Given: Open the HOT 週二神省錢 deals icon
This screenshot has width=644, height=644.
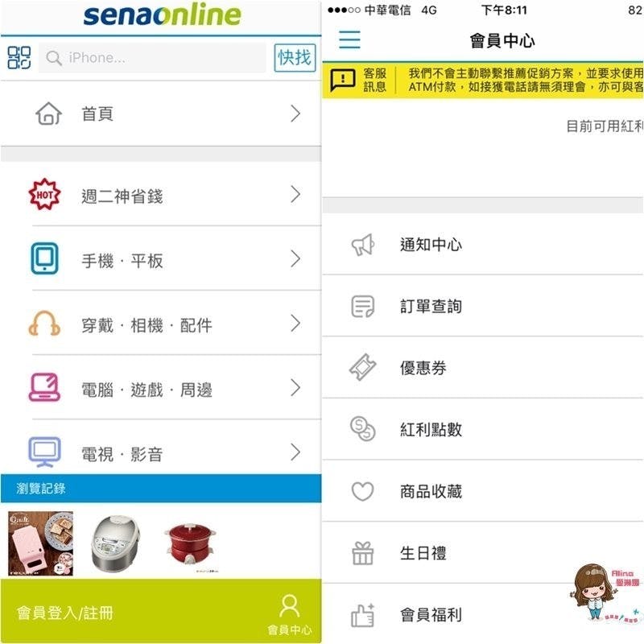Looking at the screenshot, I should (44, 194).
